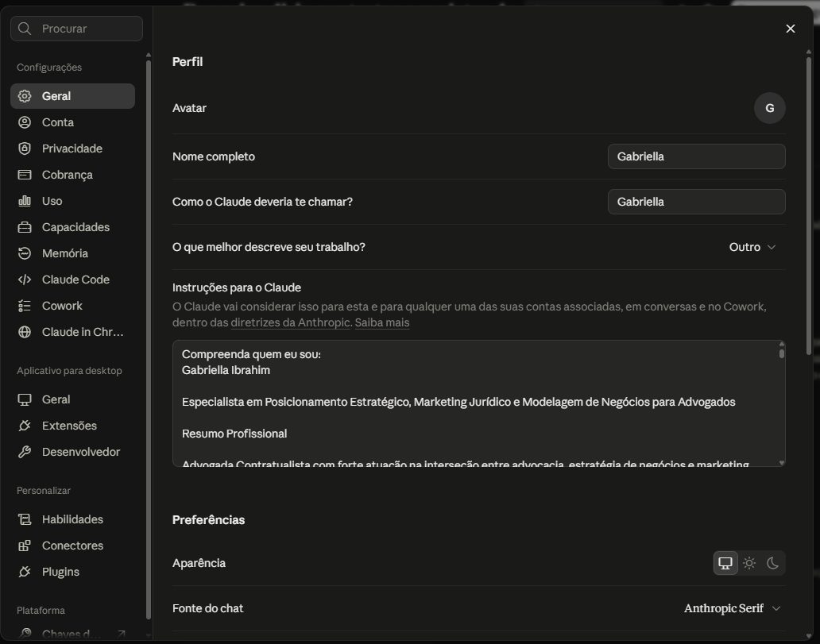
Task: Open the Conta settings section
Action: (72, 122)
